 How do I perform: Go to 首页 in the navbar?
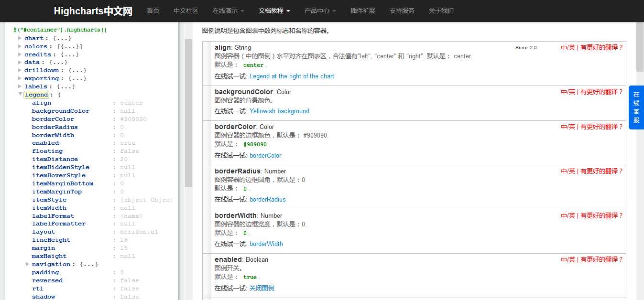153,11
